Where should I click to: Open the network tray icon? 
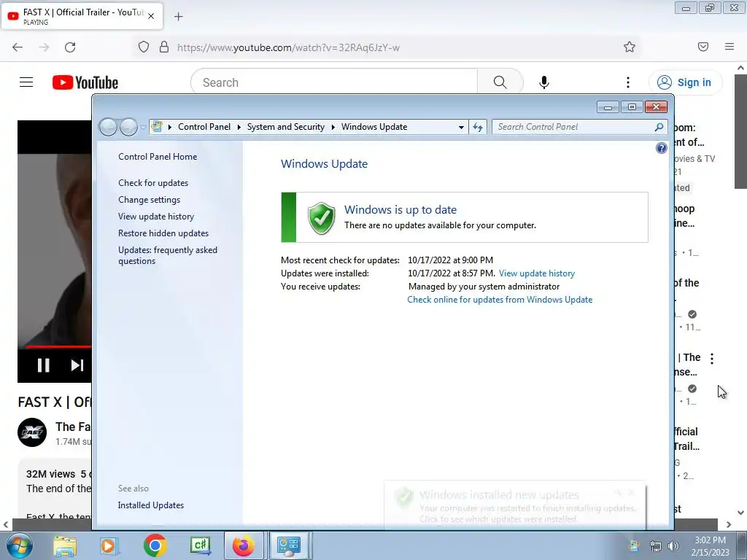(x=656, y=546)
